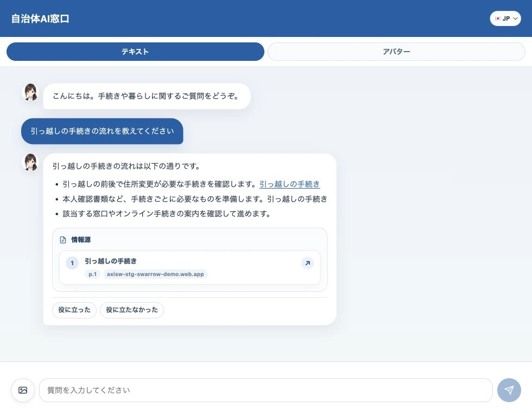This screenshot has width=532, height=413.
Task: Click the send message paper-plane icon
Action: (x=509, y=390)
